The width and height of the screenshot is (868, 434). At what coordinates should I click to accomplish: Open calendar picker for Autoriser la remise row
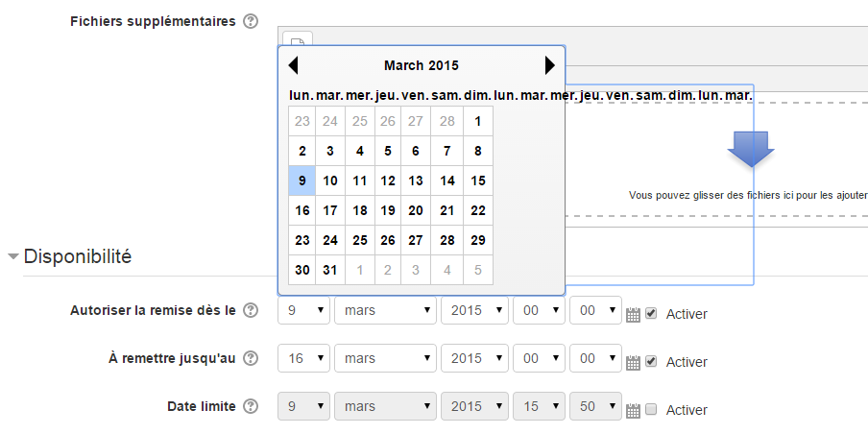633,315
